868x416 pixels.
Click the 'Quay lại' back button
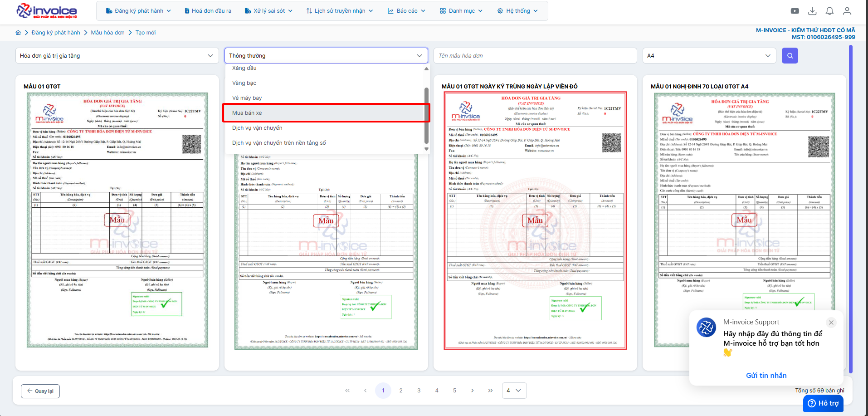40,391
